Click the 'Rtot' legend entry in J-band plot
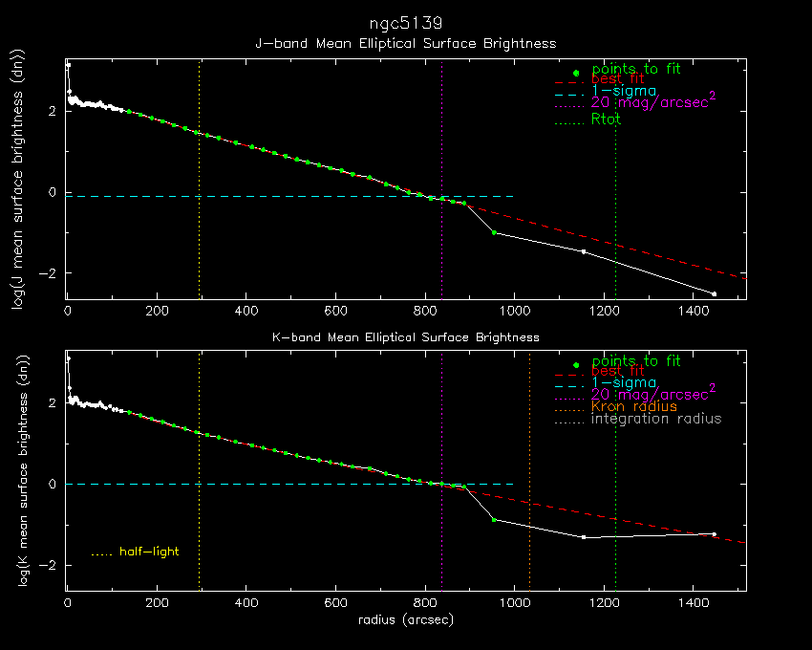The image size is (812, 650). point(607,119)
